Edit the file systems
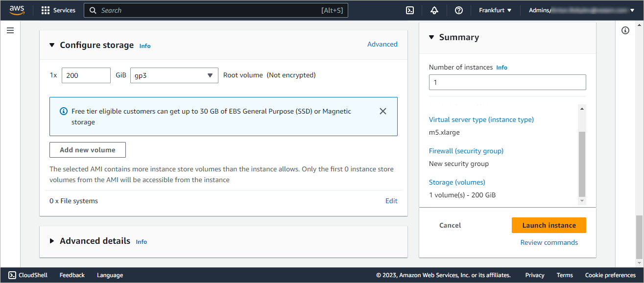Image resolution: width=644 pixels, height=283 pixels. 391,201
